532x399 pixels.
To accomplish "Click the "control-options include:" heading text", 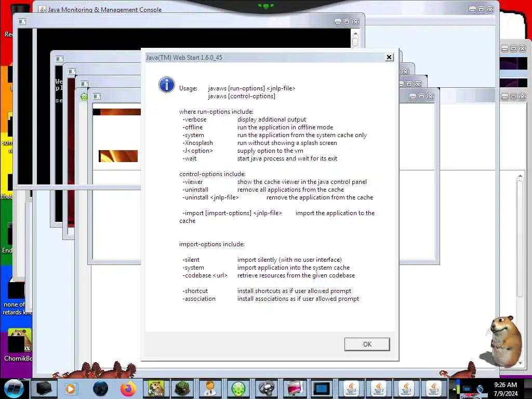I will coord(212,174).
